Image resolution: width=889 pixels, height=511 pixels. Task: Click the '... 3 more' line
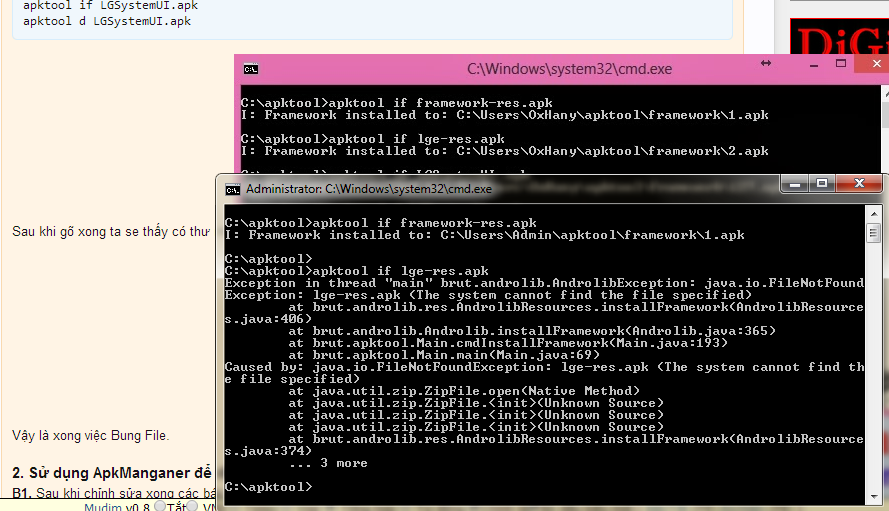click(x=328, y=463)
